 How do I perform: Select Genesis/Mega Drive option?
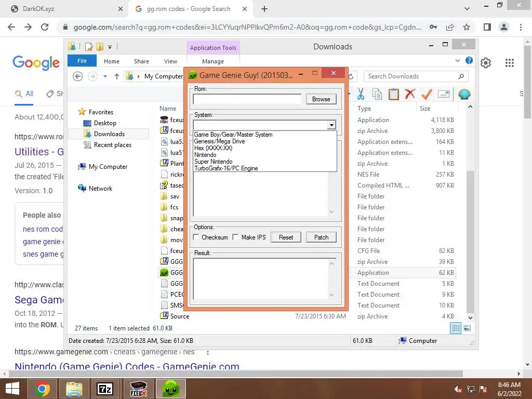(220, 141)
